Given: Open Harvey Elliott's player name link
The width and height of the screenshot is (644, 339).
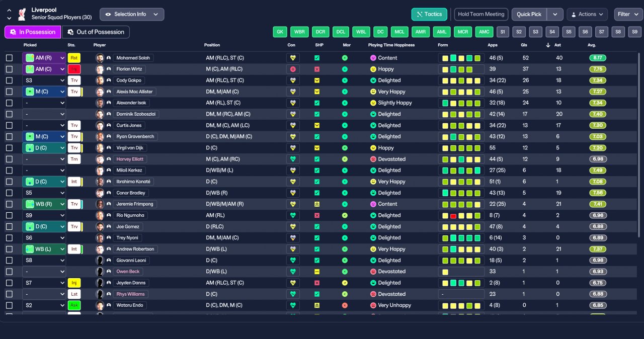Looking at the screenshot, I should 130,159.
